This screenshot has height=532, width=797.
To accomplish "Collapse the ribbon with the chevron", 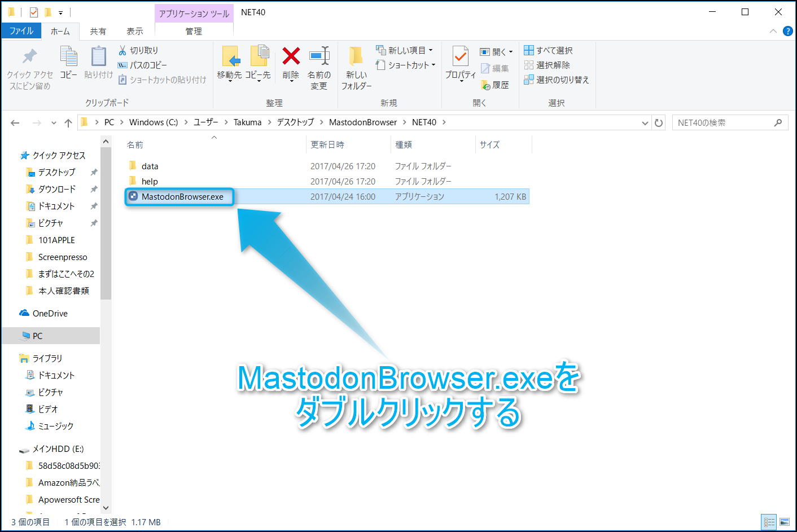I will (773, 31).
